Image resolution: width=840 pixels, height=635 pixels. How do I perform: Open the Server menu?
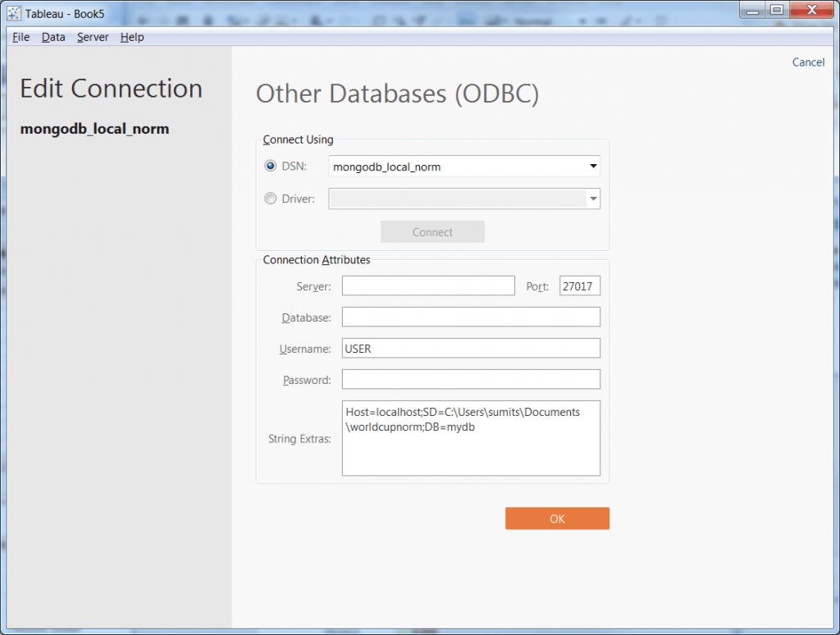[x=93, y=37]
